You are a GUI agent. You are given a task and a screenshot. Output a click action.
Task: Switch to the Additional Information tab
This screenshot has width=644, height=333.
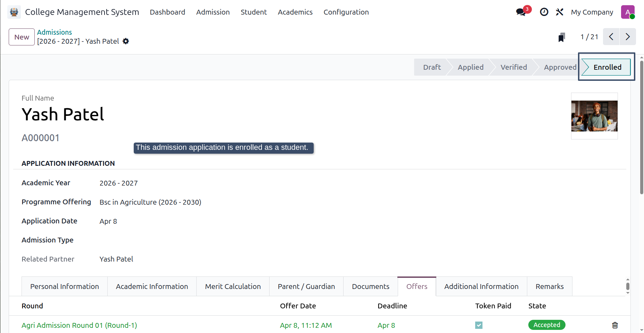(481, 287)
